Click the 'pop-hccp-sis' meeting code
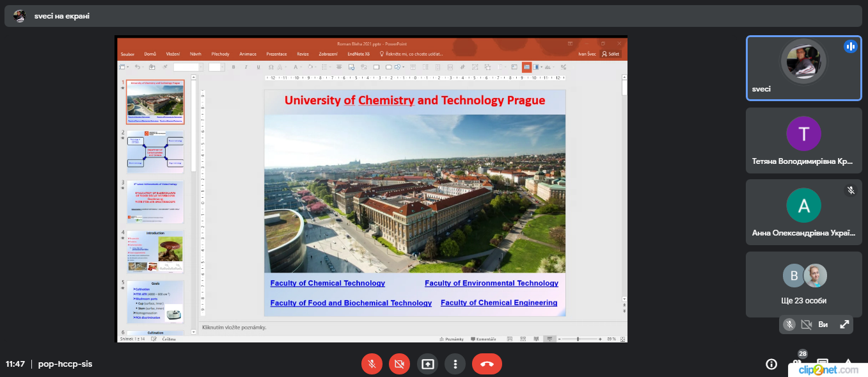 pyautogui.click(x=65, y=364)
